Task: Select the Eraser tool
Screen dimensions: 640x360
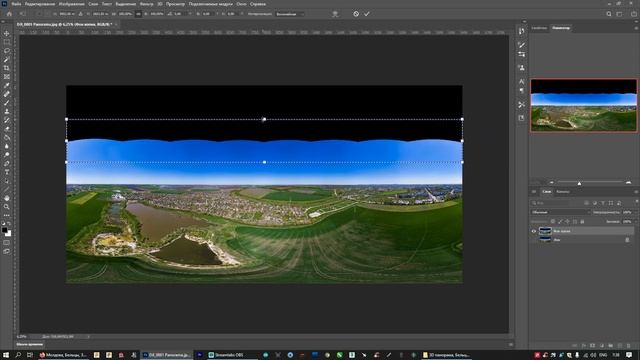Action: coord(7,129)
